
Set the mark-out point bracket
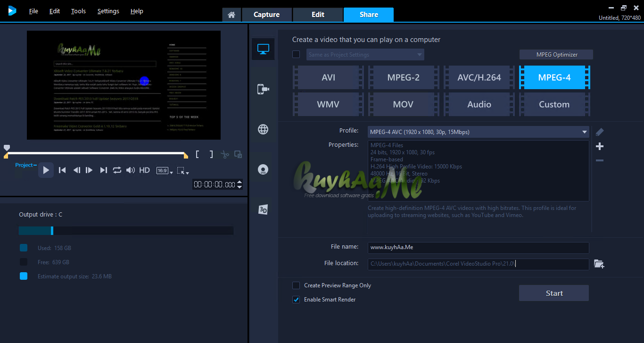(x=211, y=154)
